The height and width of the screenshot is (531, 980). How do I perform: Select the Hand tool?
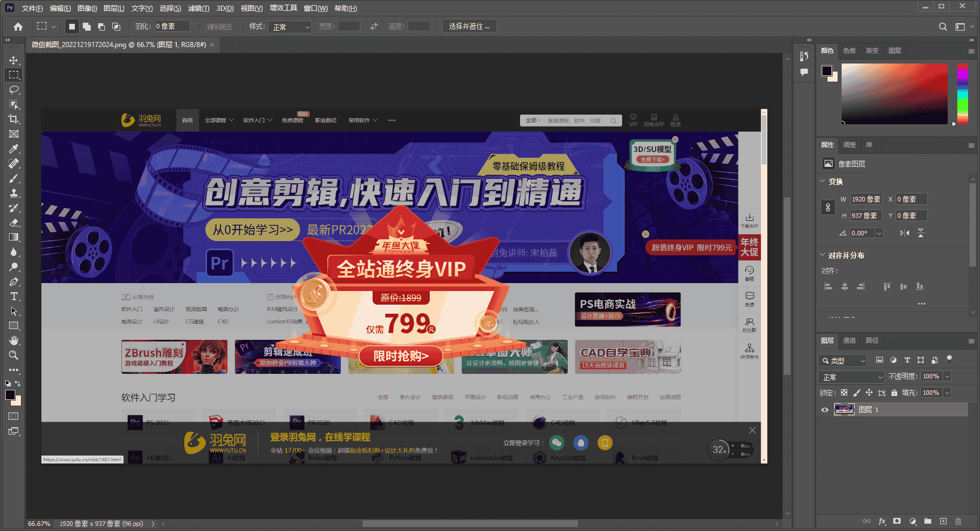[14, 340]
